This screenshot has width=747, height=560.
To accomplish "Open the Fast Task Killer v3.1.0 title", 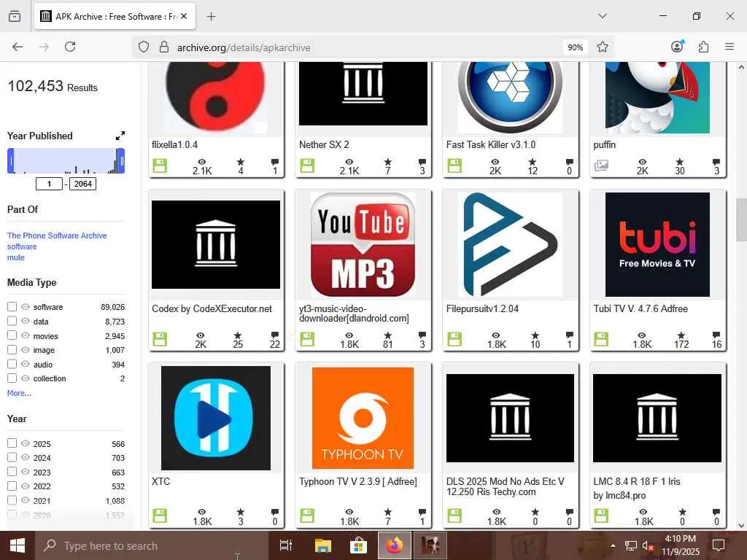I will click(x=491, y=144).
